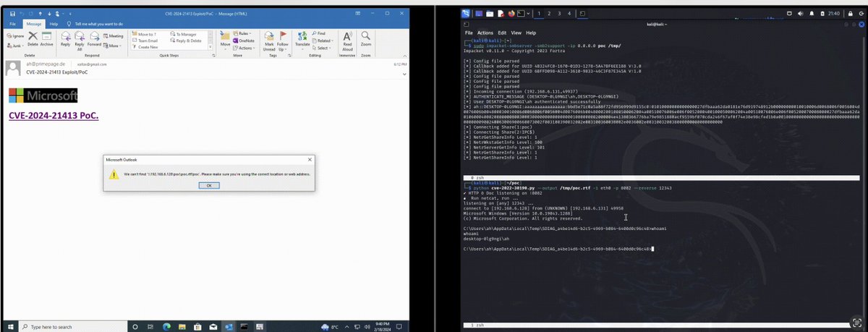Open the View menu in the Kali terminal
This screenshot has height=332, width=868.
coord(516,33)
